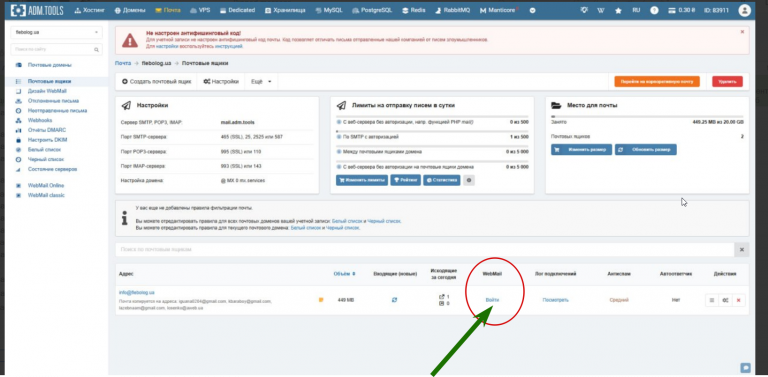This screenshot has height=377, width=768.
Task: Open the RabbitMQ section
Action: 453,10
